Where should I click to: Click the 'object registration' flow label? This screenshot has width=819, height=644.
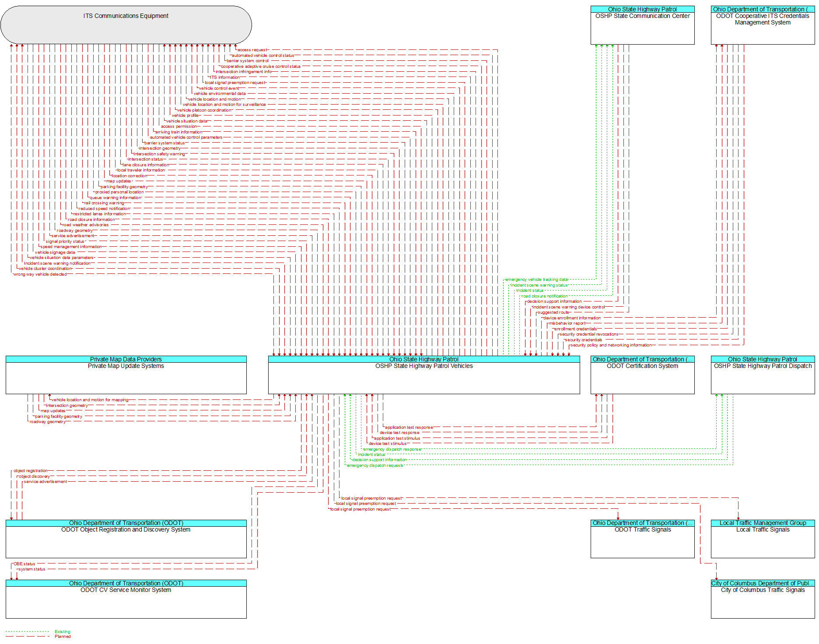[x=30, y=471]
